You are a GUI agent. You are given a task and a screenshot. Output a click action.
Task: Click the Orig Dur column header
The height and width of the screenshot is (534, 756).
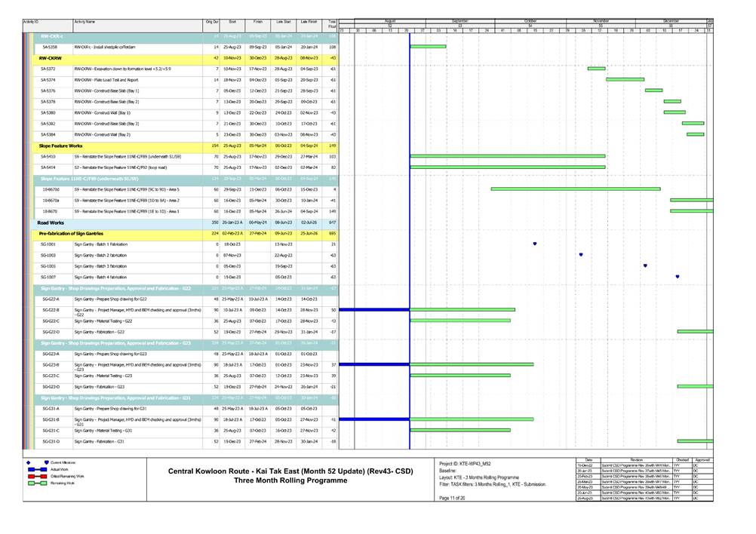click(x=212, y=24)
